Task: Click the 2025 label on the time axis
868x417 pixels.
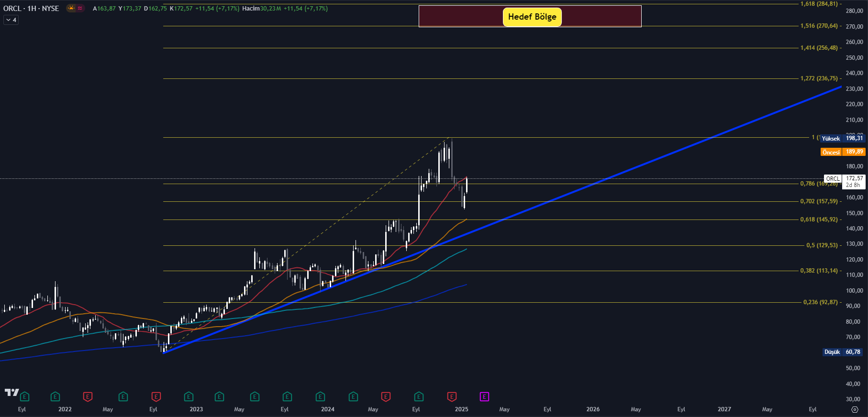Action: (461, 409)
